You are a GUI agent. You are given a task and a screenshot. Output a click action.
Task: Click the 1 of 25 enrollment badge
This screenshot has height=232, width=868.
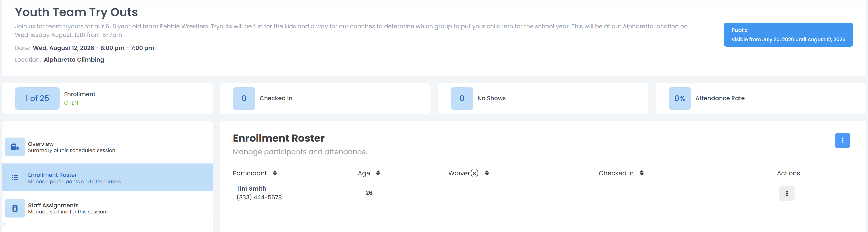37,98
